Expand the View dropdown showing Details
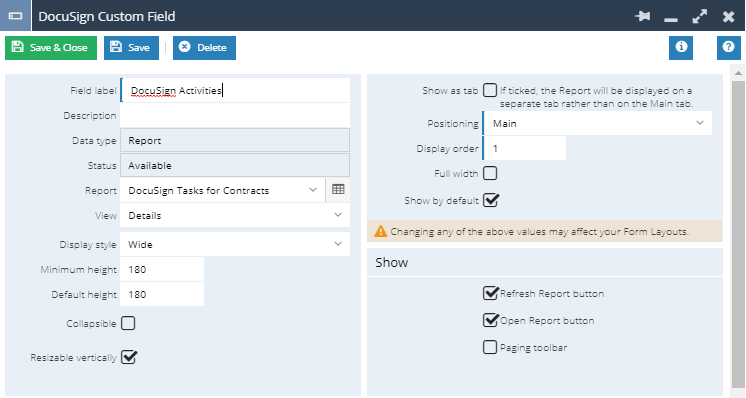Image resolution: width=746 pixels, height=398 pixels. [235, 215]
